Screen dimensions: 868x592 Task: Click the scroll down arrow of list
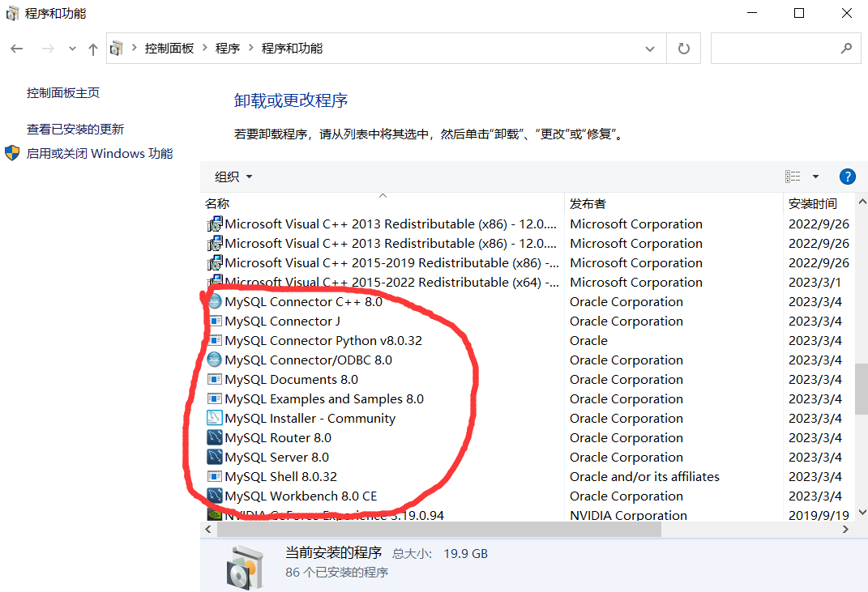[x=862, y=513]
